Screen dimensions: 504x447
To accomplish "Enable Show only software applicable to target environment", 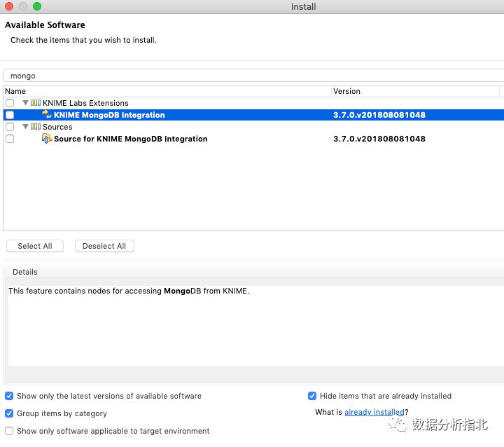I will pos(9,431).
